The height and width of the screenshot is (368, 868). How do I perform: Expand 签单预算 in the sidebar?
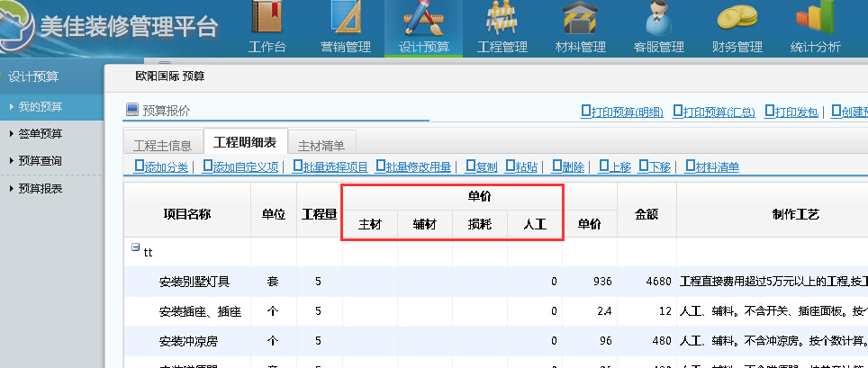pyautogui.click(x=41, y=134)
